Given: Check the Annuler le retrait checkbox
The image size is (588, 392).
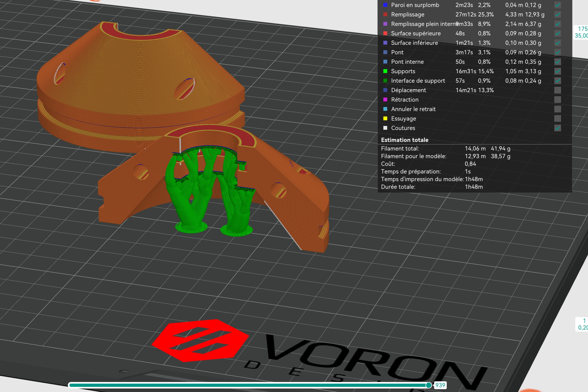Looking at the screenshot, I should 558,109.
